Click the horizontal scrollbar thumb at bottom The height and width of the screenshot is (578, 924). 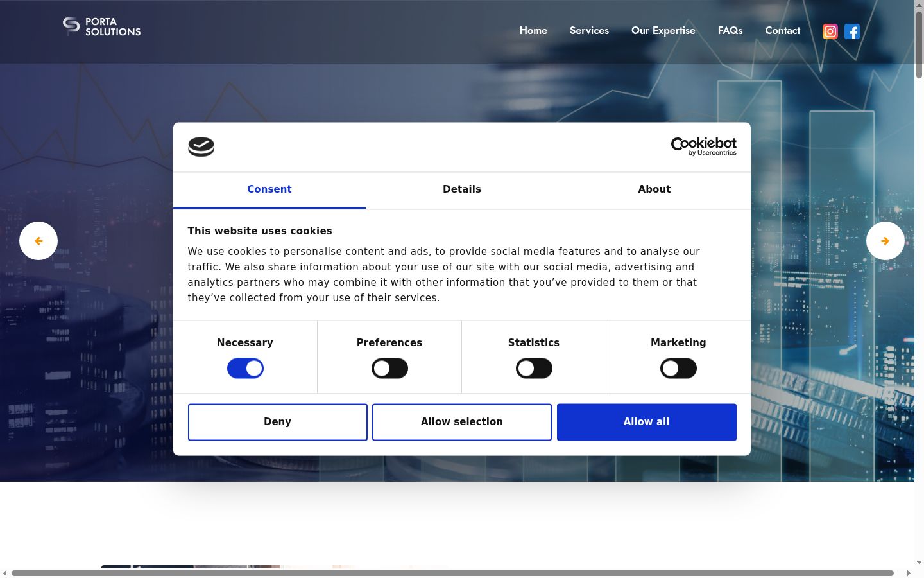pos(452,573)
